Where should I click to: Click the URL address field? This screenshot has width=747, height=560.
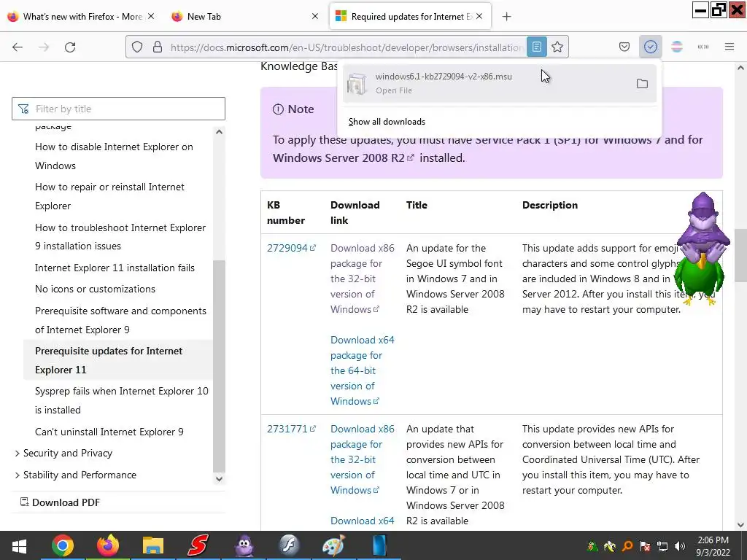click(345, 47)
